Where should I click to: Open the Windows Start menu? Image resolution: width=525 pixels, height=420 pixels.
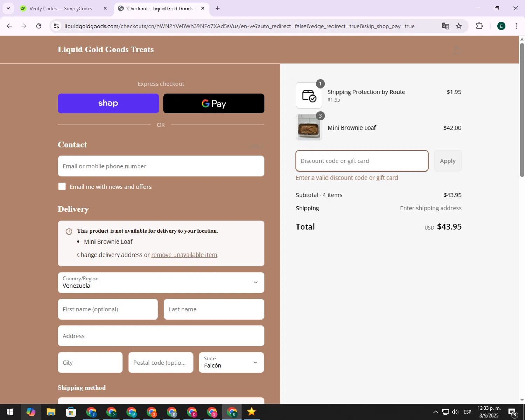pos(10,412)
